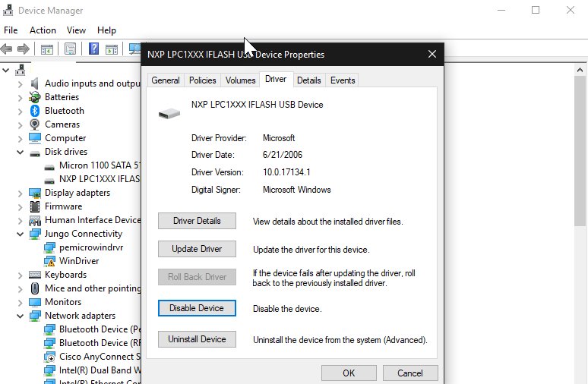Image resolution: width=588 pixels, height=384 pixels.
Task: Expand the Bluetooth tree node
Action: (x=21, y=112)
